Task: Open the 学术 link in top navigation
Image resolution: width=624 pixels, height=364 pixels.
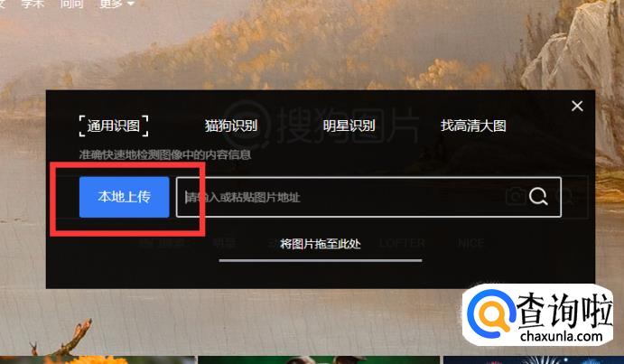Action: (33, 4)
